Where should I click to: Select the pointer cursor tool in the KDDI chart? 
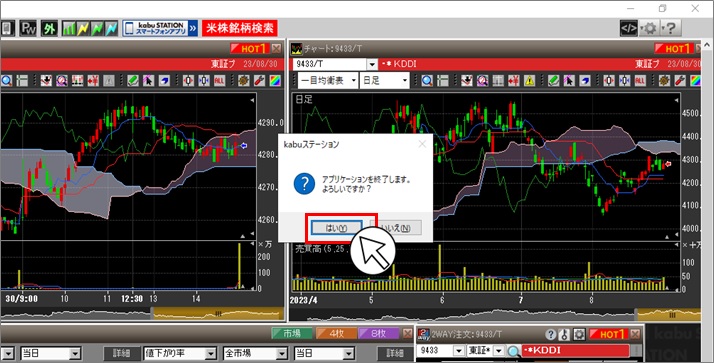click(569, 81)
